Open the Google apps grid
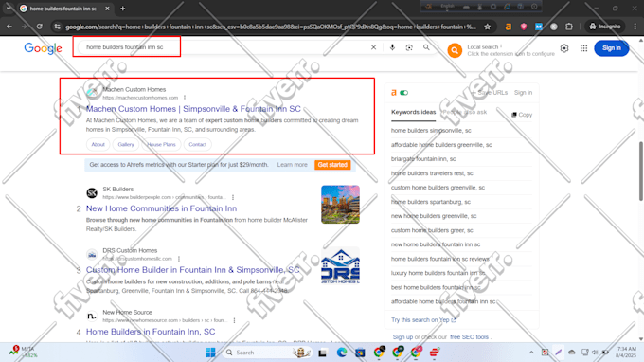644x362 pixels. click(583, 48)
